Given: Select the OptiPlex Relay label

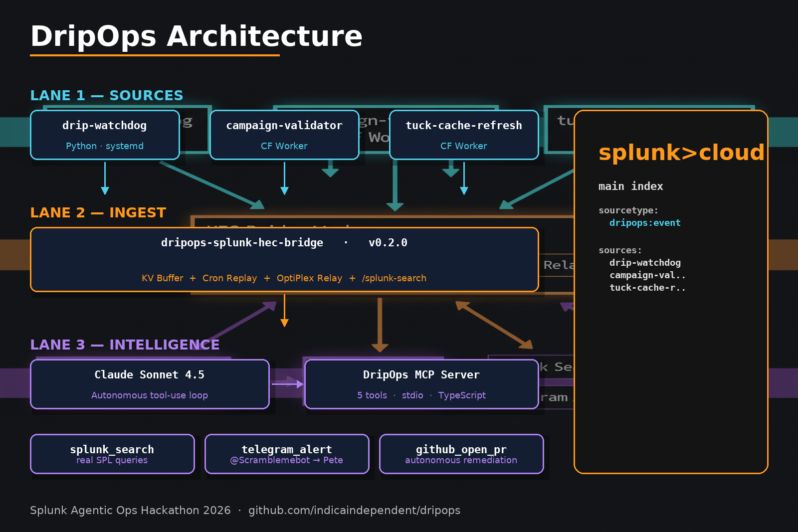Looking at the screenshot, I should pyautogui.click(x=309, y=278).
